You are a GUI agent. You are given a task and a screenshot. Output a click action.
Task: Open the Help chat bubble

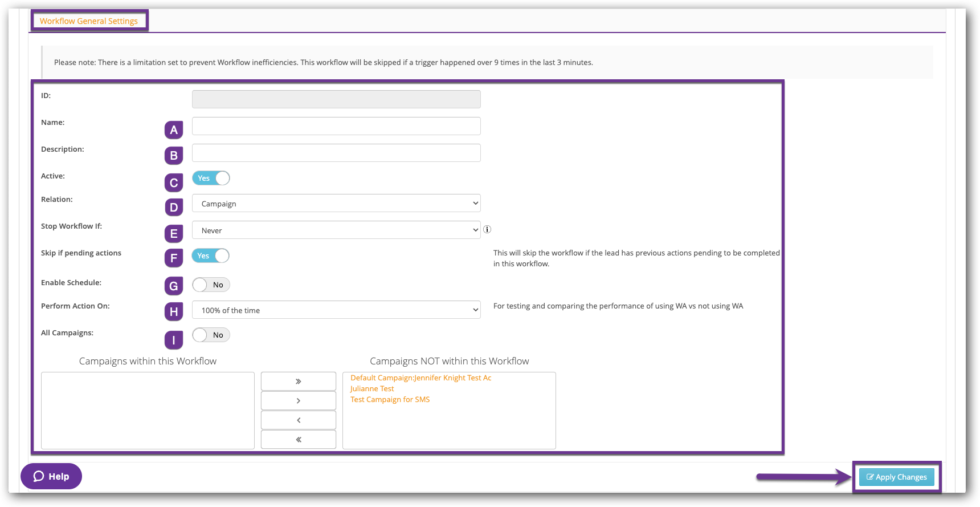pos(51,476)
